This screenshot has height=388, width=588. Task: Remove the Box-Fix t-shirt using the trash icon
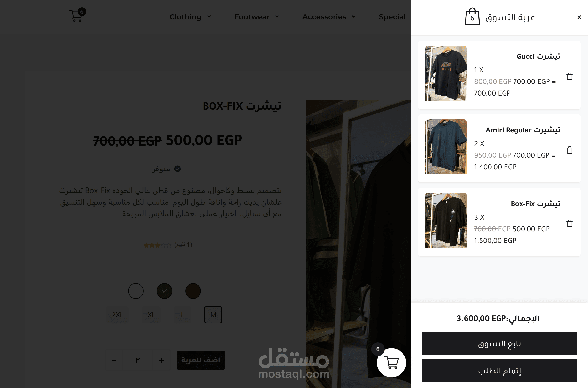569,223
